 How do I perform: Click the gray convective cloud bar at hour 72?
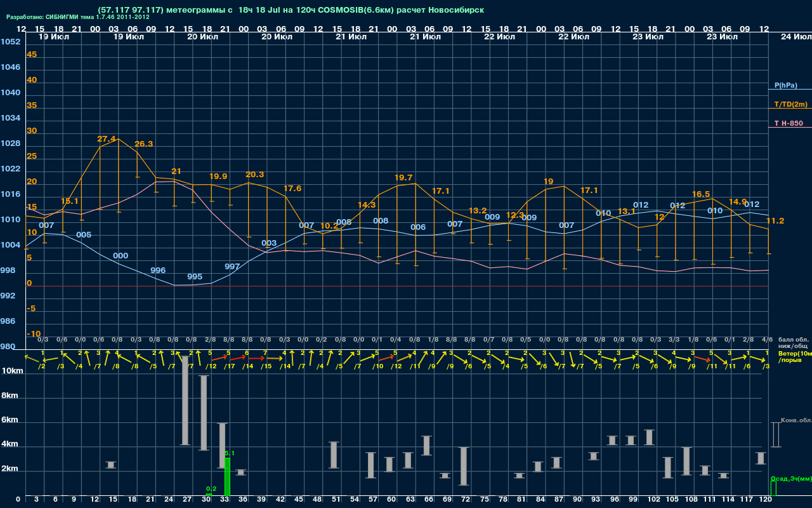(464, 466)
